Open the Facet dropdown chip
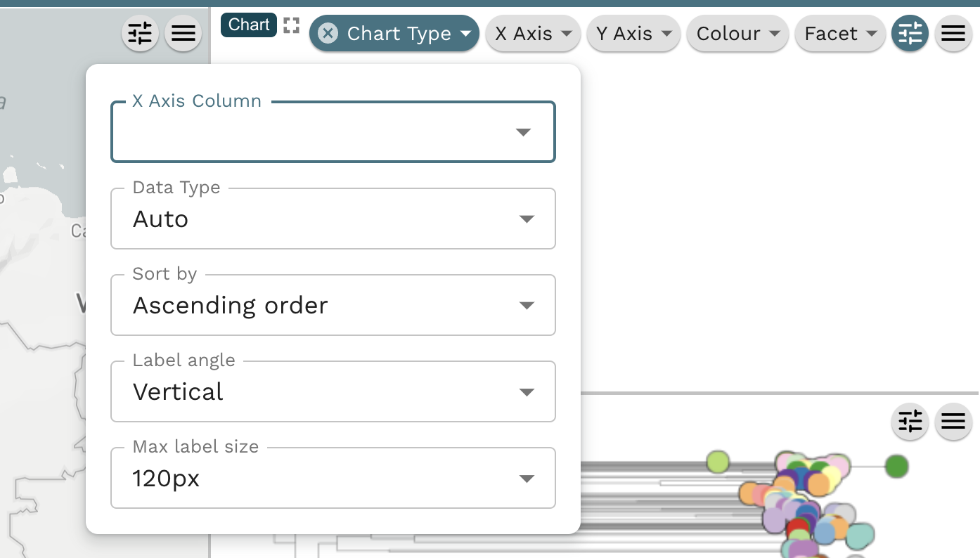This screenshot has height=558, width=980. tap(840, 33)
